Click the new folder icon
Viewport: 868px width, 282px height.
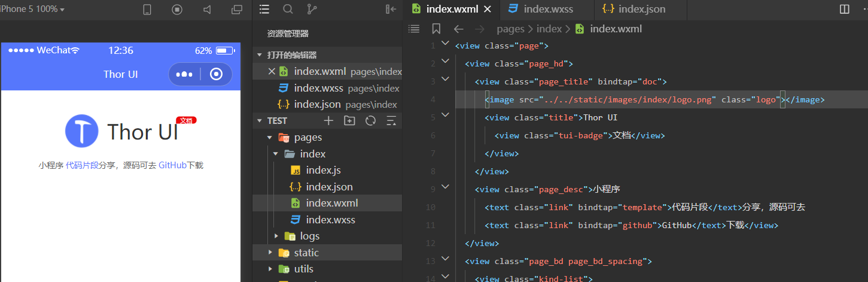349,120
